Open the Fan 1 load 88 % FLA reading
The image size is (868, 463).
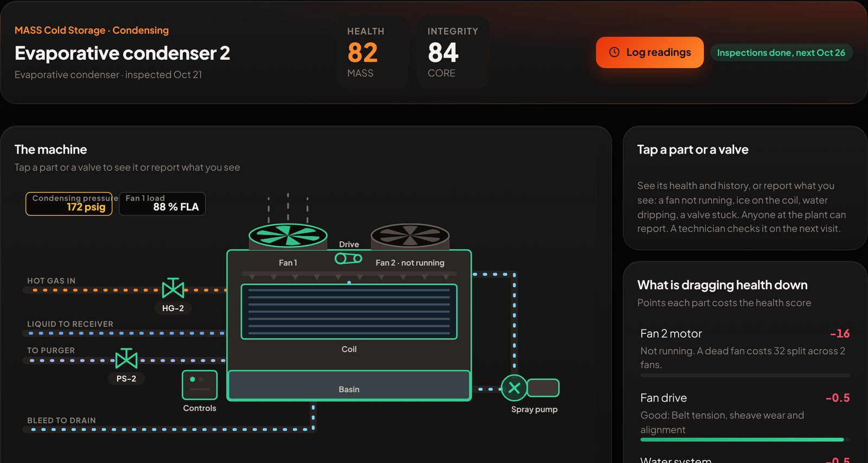click(x=162, y=204)
